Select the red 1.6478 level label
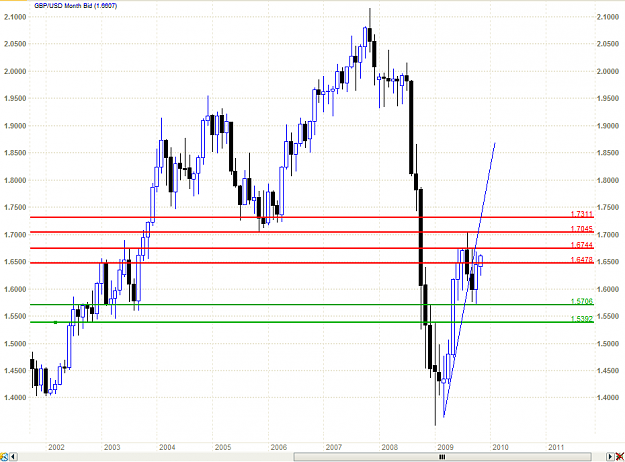This screenshot has height=462, width=625. point(582,260)
